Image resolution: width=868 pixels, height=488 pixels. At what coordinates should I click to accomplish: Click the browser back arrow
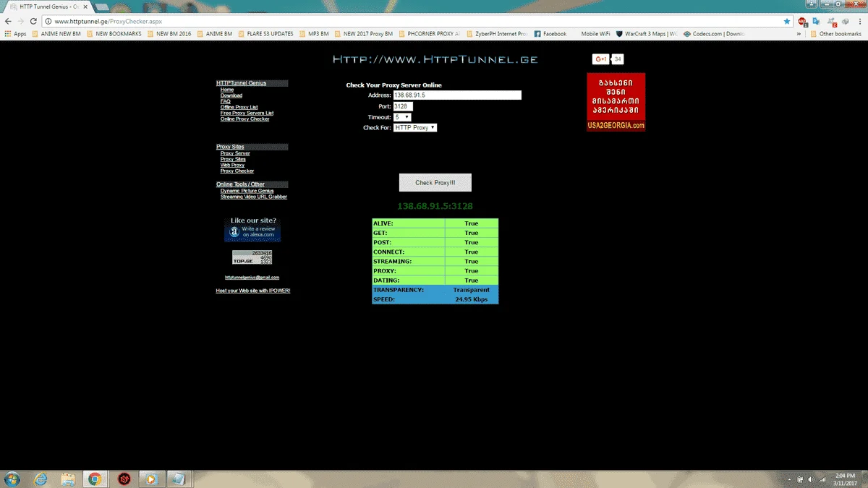(9, 22)
